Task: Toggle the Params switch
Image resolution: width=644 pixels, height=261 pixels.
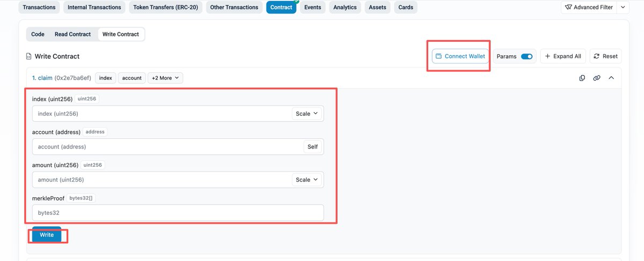Action: point(527,56)
